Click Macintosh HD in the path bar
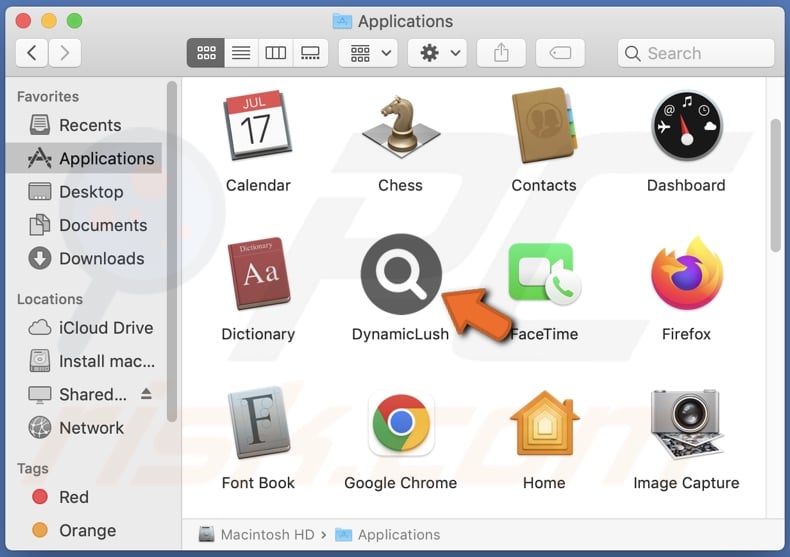The image size is (790, 557). click(256, 534)
